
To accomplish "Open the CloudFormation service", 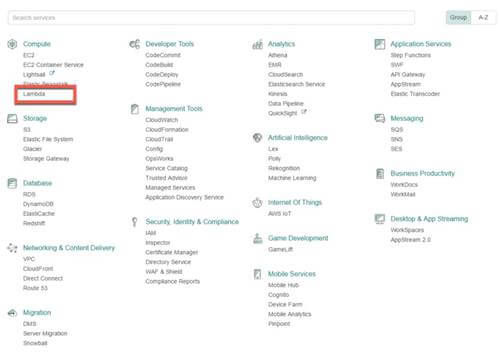I will (167, 130).
